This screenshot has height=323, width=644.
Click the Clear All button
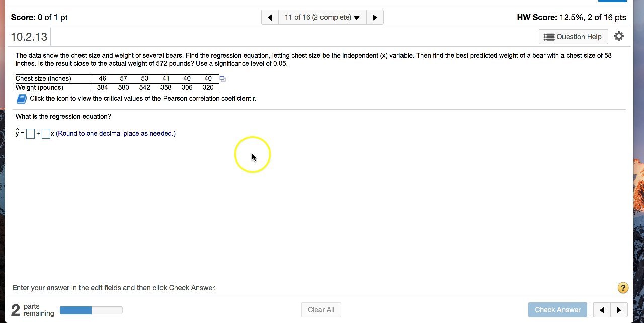[x=321, y=310]
